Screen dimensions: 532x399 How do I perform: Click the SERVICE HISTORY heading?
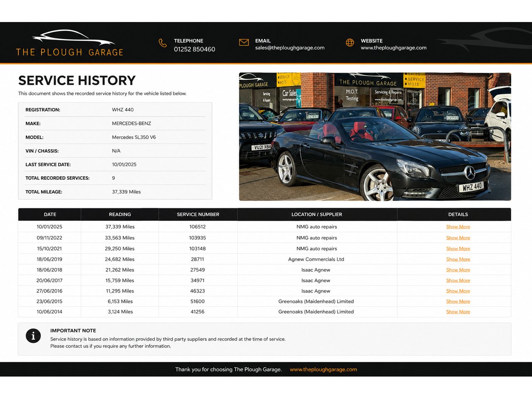pyautogui.click(x=77, y=80)
